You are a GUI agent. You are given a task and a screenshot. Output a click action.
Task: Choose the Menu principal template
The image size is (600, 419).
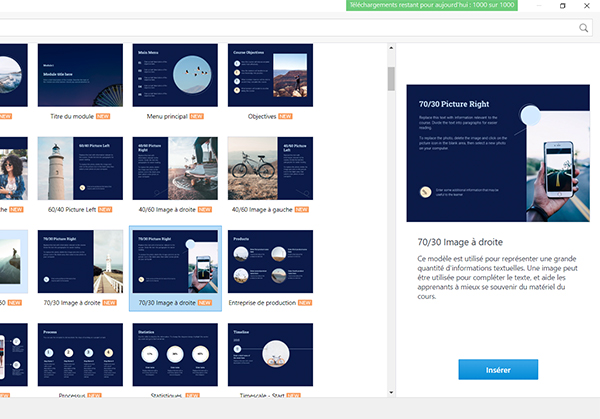click(x=175, y=75)
